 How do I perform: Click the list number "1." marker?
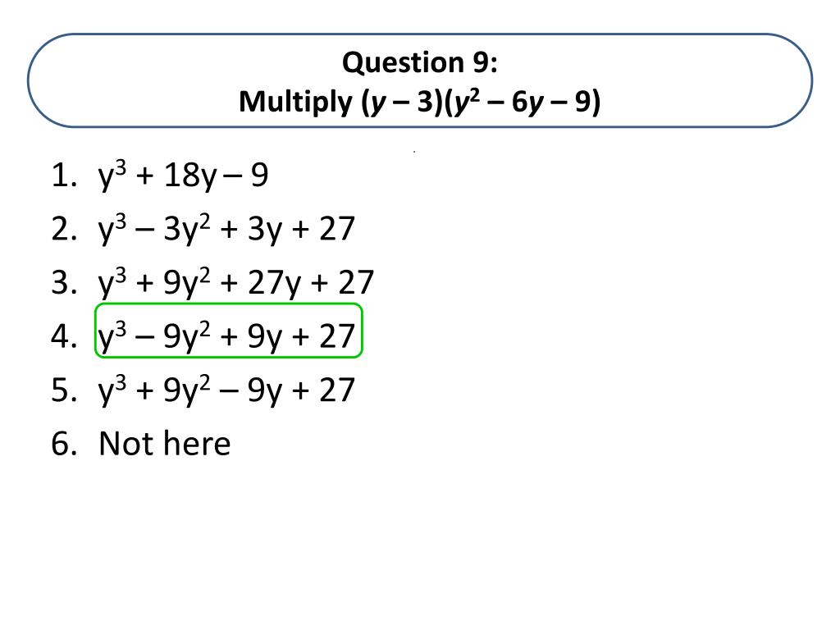pyautogui.click(x=64, y=176)
